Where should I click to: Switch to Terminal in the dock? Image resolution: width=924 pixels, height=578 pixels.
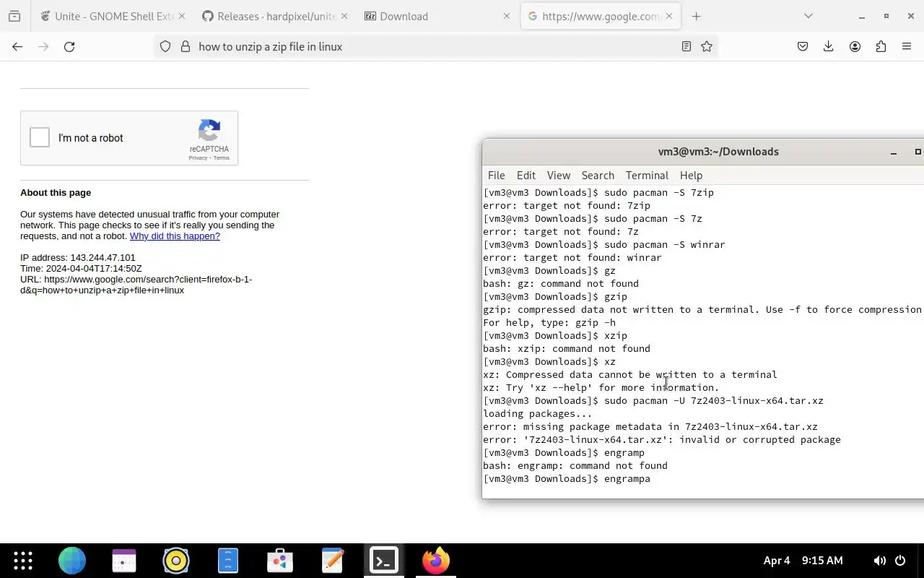384,561
